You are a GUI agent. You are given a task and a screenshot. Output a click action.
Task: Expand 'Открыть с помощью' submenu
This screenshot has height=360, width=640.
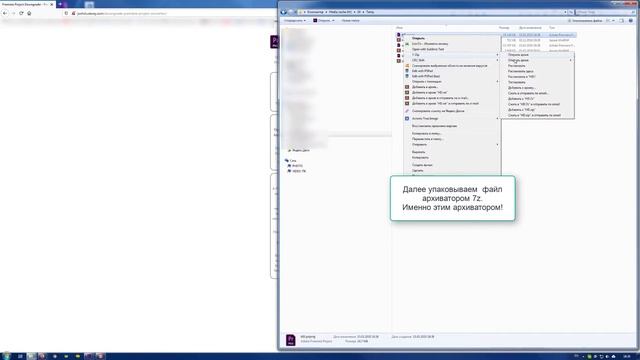(452, 82)
